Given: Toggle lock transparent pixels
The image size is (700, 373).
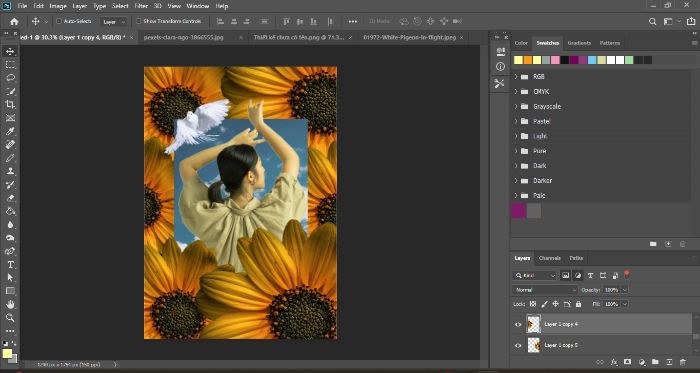Looking at the screenshot, I should click(x=533, y=304).
